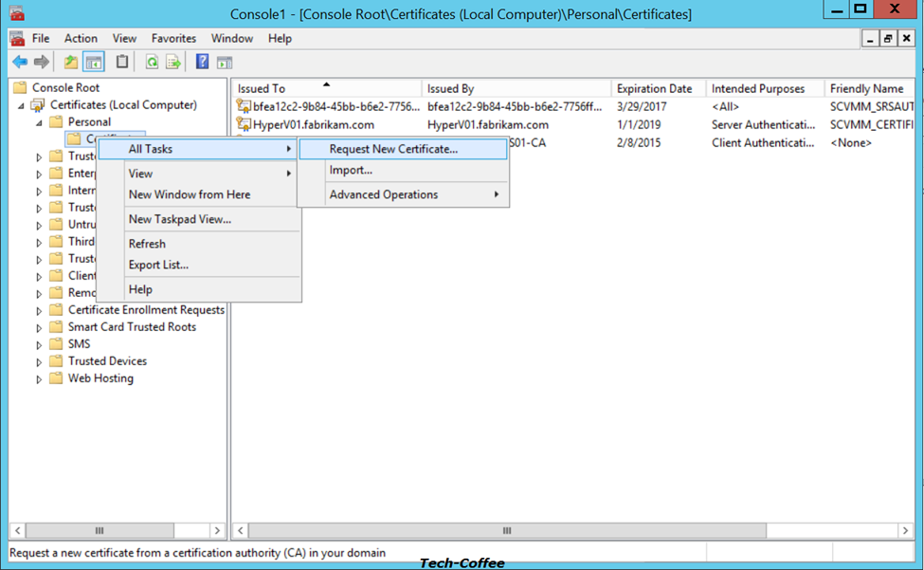
Task: Sort by the Issued To column header
Action: pos(327,88)
